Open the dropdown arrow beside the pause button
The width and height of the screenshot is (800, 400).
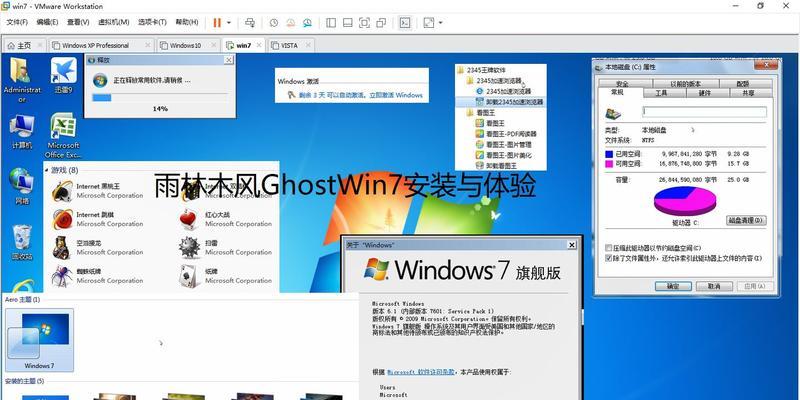pyautogui.click(x=229, y=22)
